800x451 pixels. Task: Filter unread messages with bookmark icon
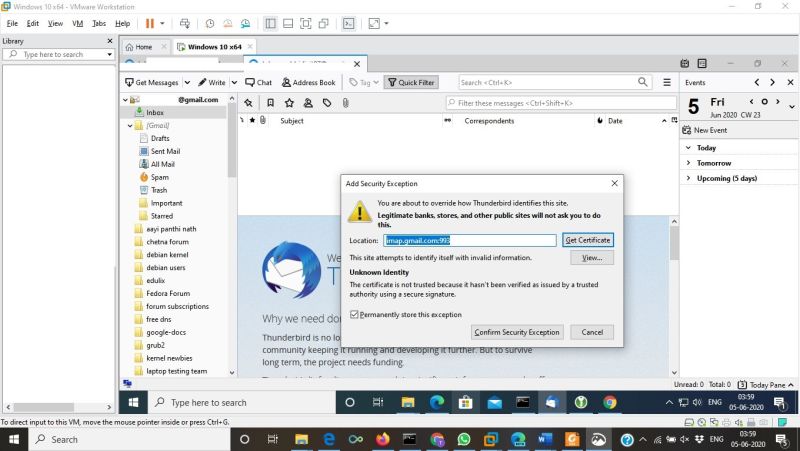click(x=270, y=103)
